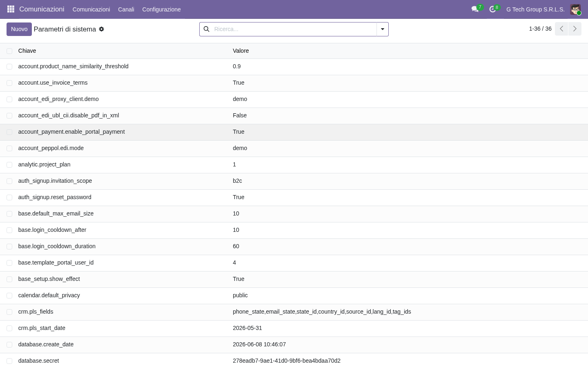Open the auth_signup.invitation_scope record
The width and height of the screenshot is (588, 368).
point(55,181)
